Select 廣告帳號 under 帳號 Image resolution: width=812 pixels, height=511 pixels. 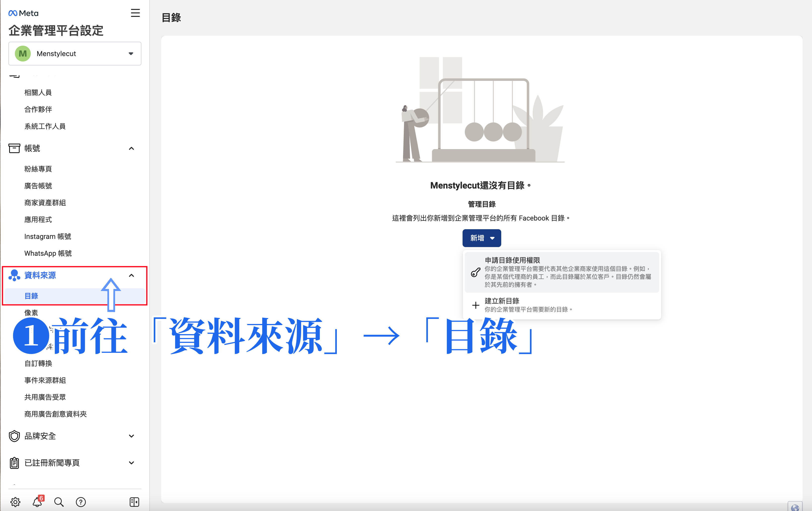(x=38, y=186)
